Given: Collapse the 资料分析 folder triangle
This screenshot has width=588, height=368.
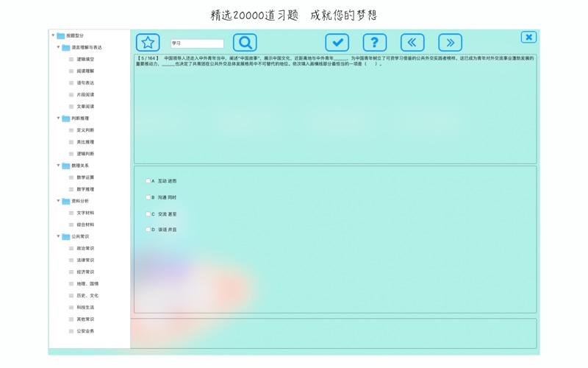Looking at the screenshot, I should coord(58,201).
